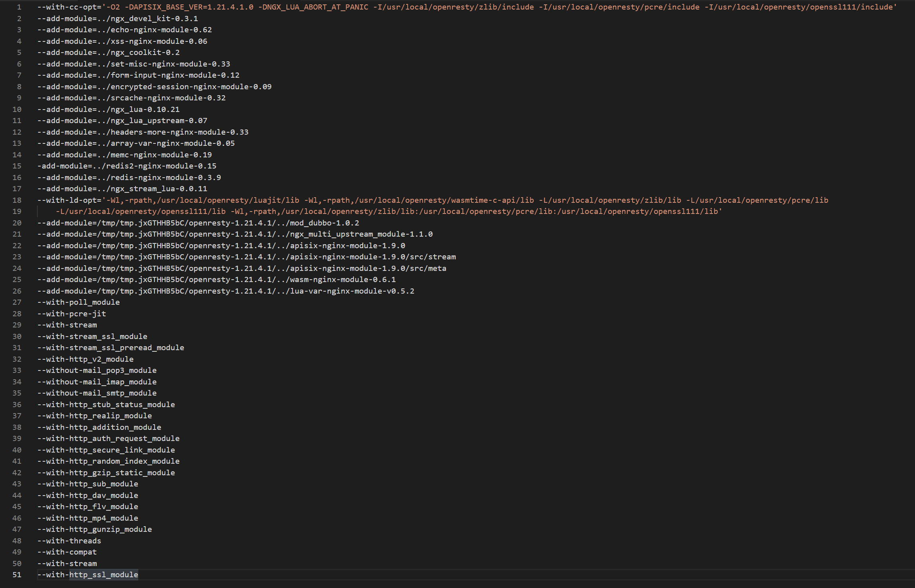Click the --with-http_stub_status_module line
Screen dimensions: 915x588
click(106, 405)
